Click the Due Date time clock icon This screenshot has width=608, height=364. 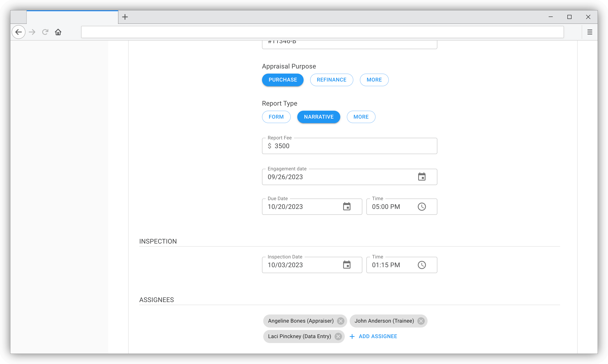tap(421, 206)
